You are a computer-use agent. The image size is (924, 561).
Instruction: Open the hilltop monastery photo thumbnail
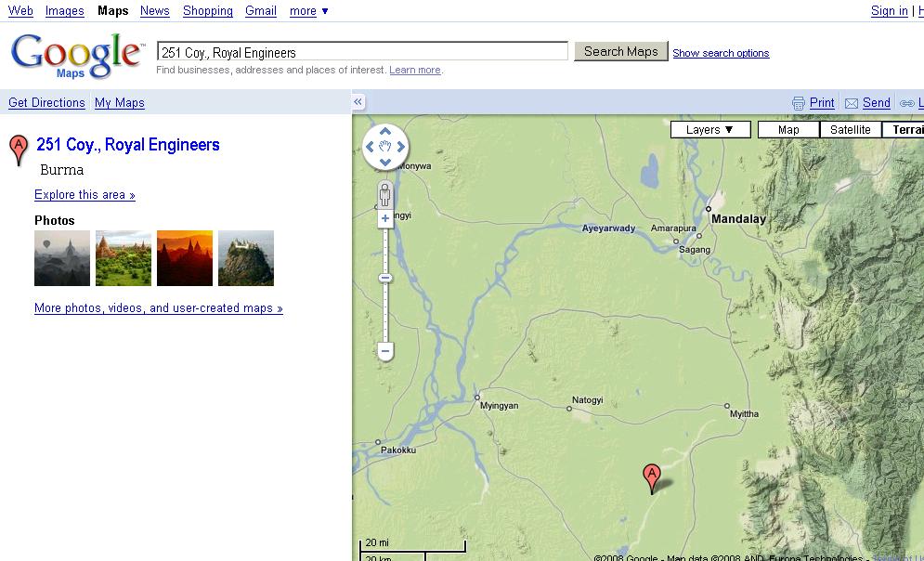point(246,258)
